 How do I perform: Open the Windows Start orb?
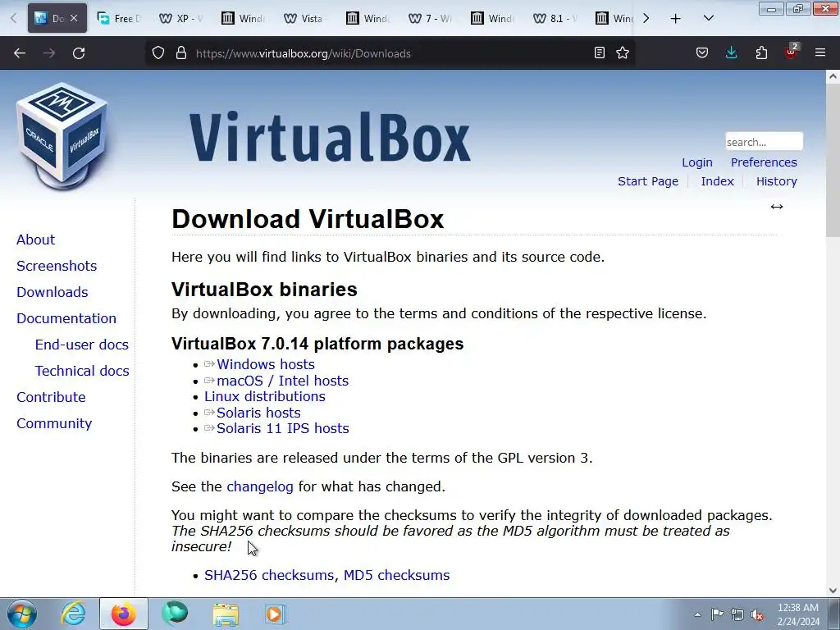click(x=22, y=614)
